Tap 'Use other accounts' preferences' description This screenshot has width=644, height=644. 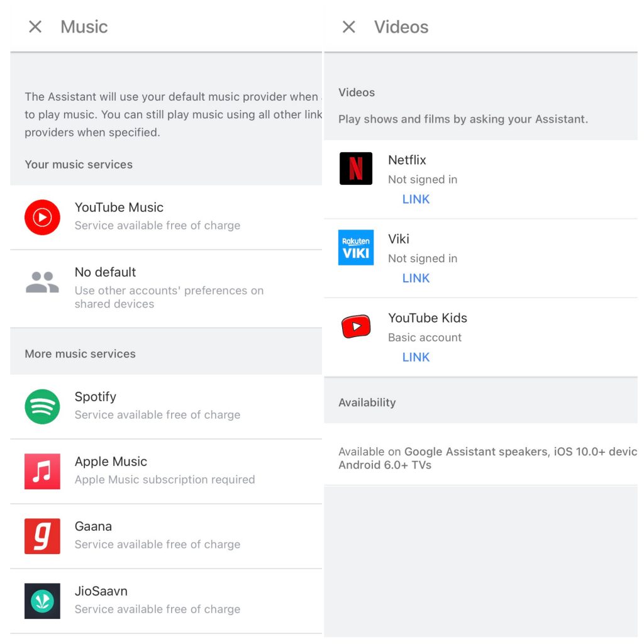pos(169,297)
